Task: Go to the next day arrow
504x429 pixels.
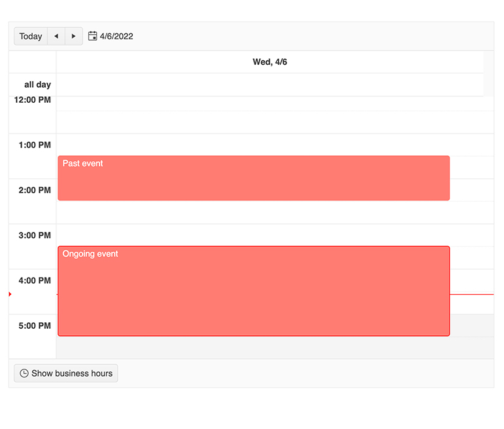Action: [x=74, y=37]
